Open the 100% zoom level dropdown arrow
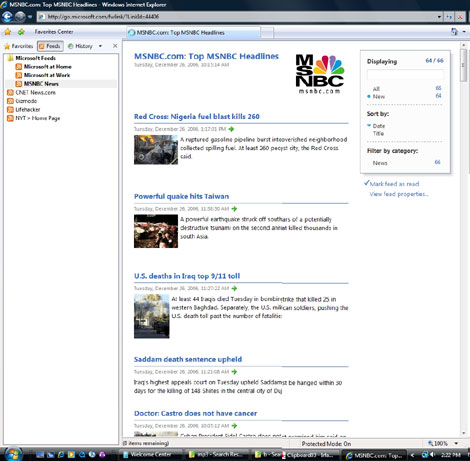 pos(456,443)
